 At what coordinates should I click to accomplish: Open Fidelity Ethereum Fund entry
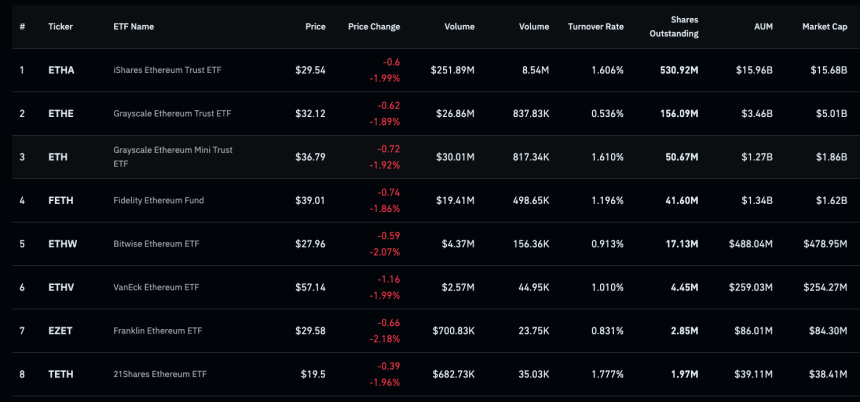pos(158,201)
